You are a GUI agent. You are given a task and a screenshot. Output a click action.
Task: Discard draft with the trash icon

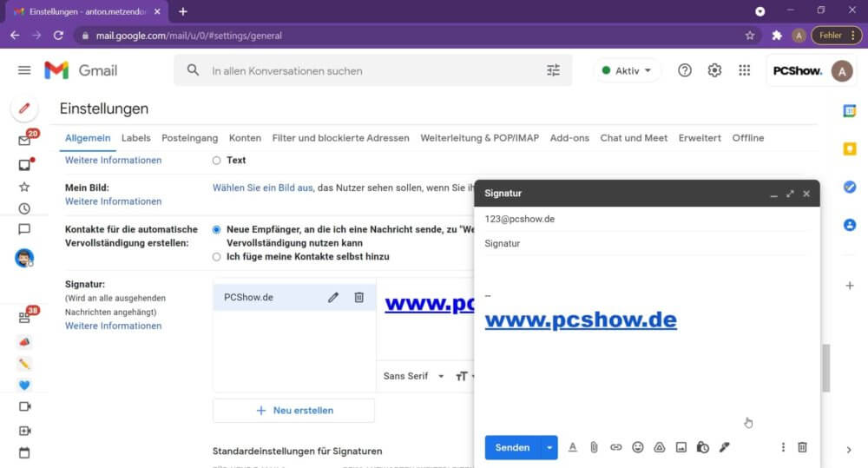point(802,447)
